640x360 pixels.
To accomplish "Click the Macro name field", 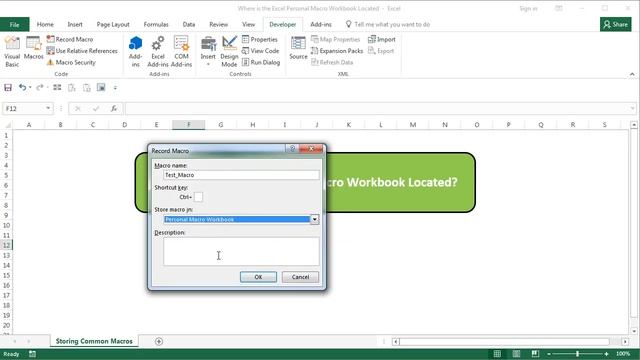I will [241, 175].
